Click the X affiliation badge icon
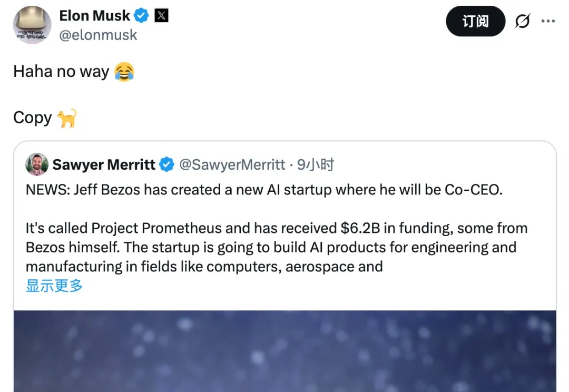This screenshot has height=392, width=569. coord(161,16)
